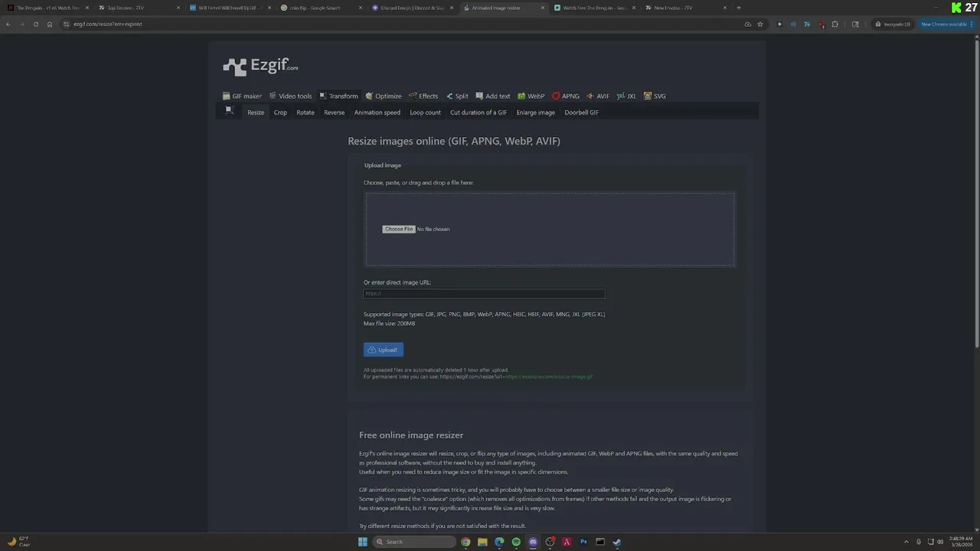Open the APNG tools
The height and width of the screenshot is (551, 980).
pos(566,96)
